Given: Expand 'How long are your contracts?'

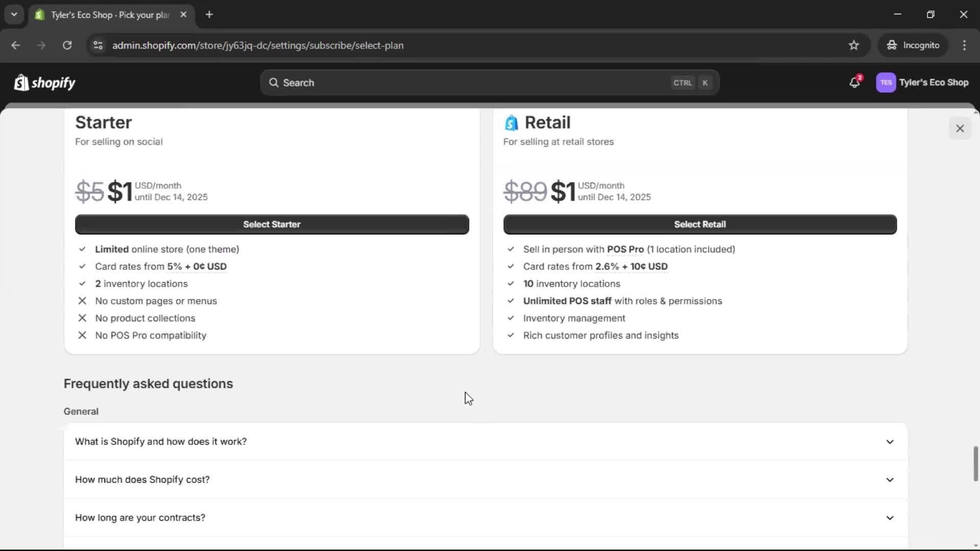Looking at the screenshot, I should tap(485, 517).
